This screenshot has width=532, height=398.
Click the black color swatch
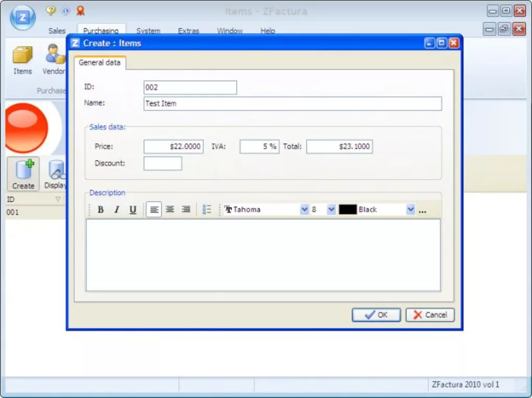348,209
